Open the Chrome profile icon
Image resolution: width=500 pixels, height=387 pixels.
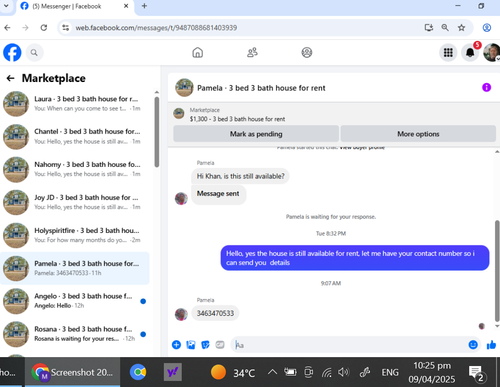[487, 28]
